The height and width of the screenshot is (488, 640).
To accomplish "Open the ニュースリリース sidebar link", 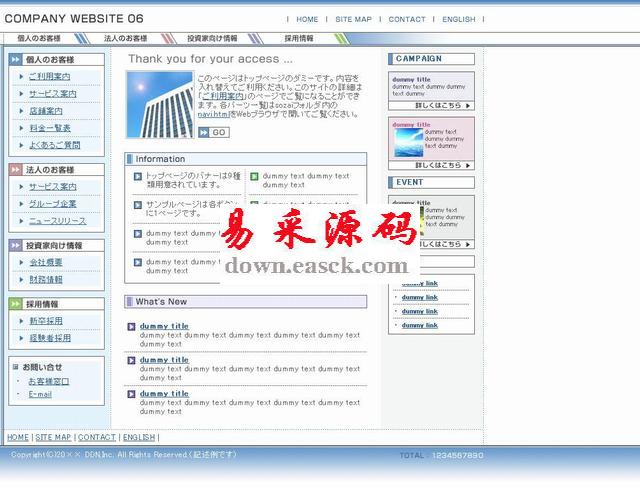I will point(58,221).
